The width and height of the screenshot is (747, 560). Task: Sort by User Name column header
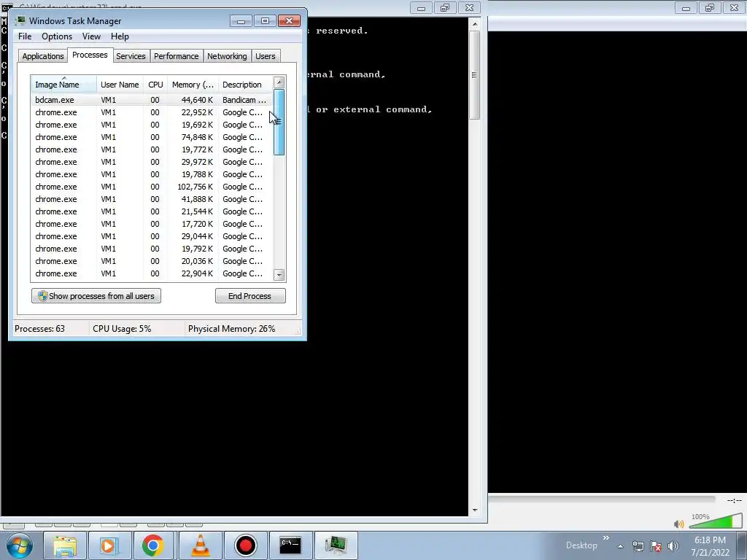click(x=120, y=85)
